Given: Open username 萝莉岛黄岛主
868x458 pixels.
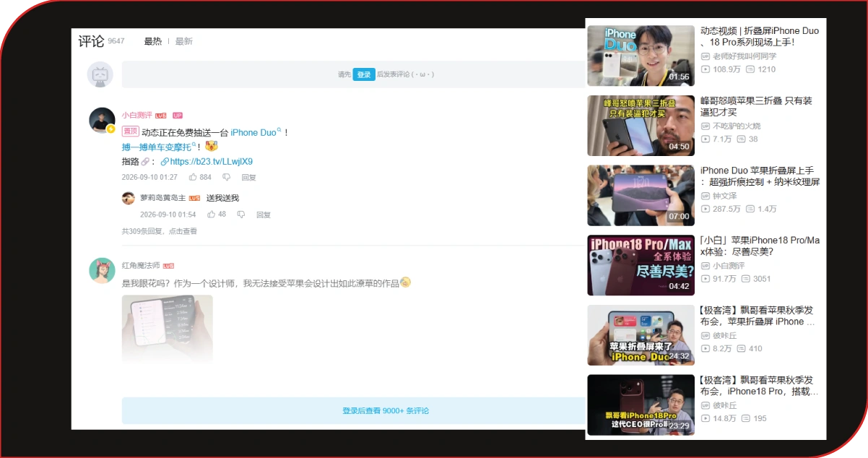Looking at the screenshot, I should pyautogui.click(x=162, y=198).
